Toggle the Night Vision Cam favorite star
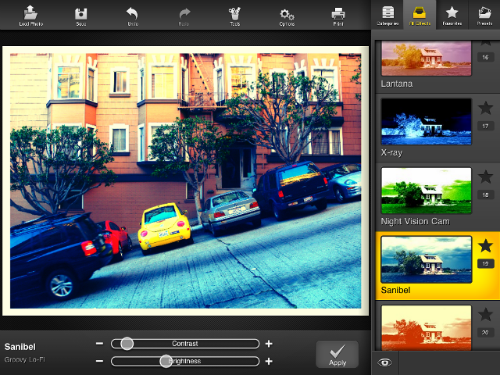 tap(485, 177)
